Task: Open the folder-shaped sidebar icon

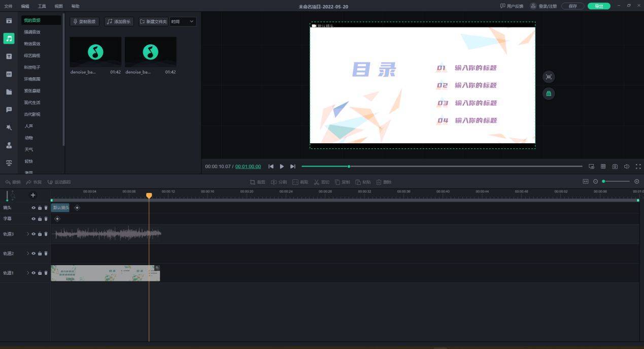Action: coord(9,92)
